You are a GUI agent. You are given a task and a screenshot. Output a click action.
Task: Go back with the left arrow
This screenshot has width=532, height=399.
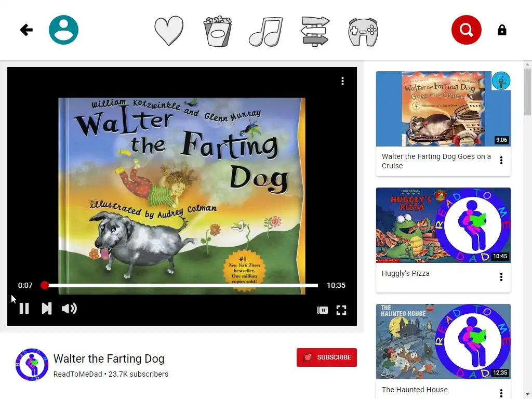point(26,30)
